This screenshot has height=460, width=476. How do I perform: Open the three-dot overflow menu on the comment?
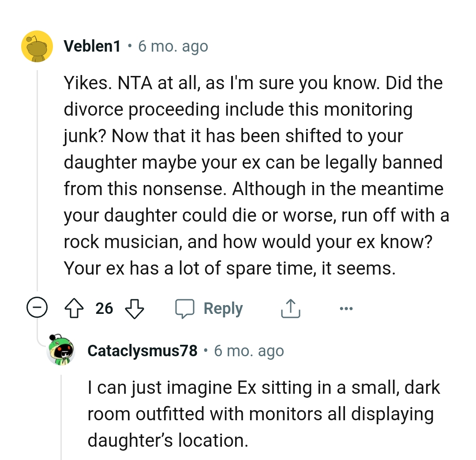[x=346, y=308]
